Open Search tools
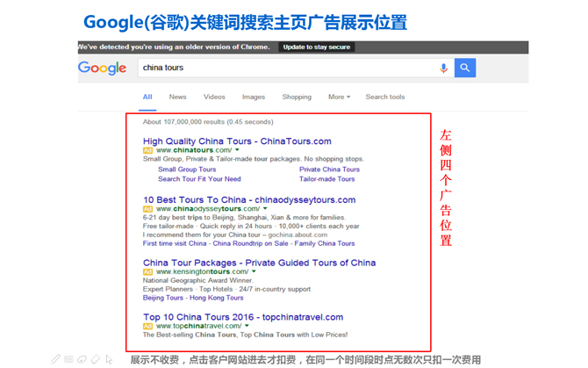 [385, 97]
